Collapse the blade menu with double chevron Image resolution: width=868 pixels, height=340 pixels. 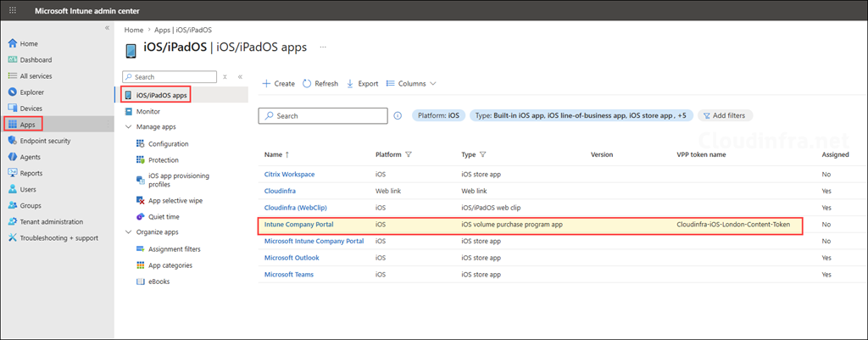[x=240, y=77]
